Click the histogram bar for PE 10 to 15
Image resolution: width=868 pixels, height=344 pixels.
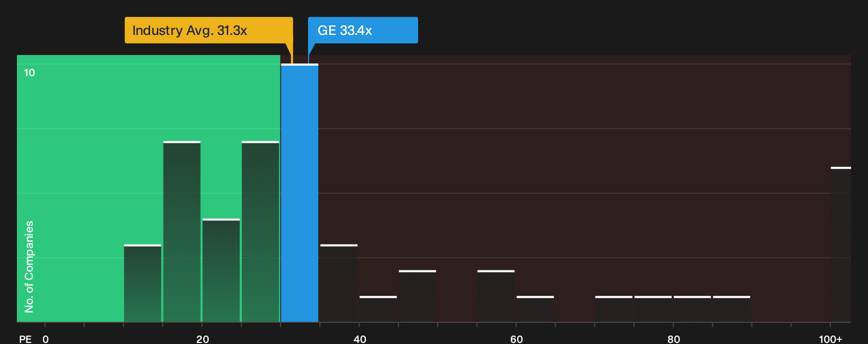click(142, 283)
